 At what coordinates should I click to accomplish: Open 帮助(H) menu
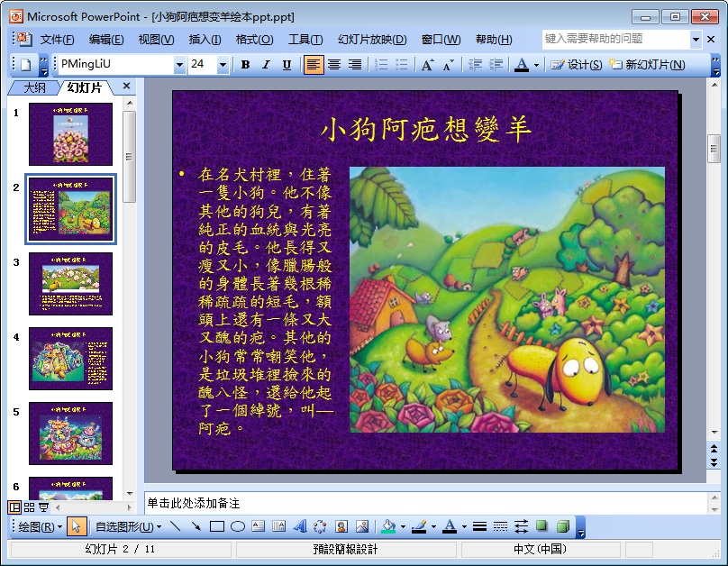[494, 40]
